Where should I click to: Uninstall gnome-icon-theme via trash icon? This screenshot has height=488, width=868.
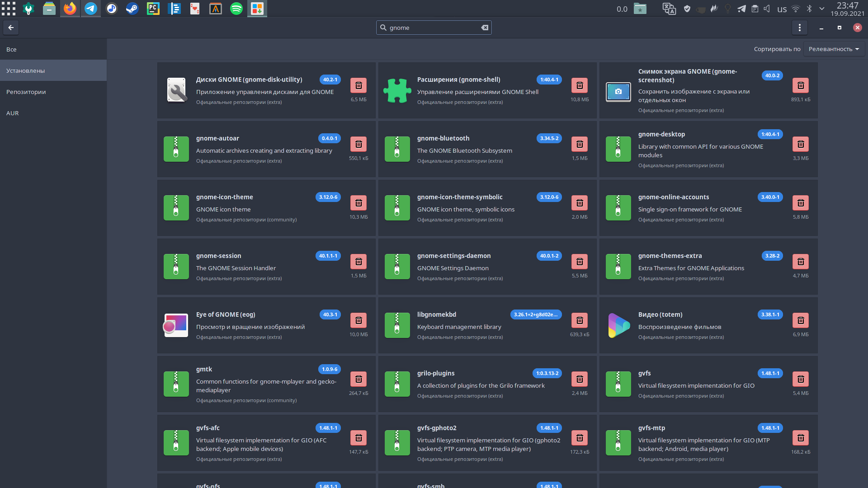point(359,203)
